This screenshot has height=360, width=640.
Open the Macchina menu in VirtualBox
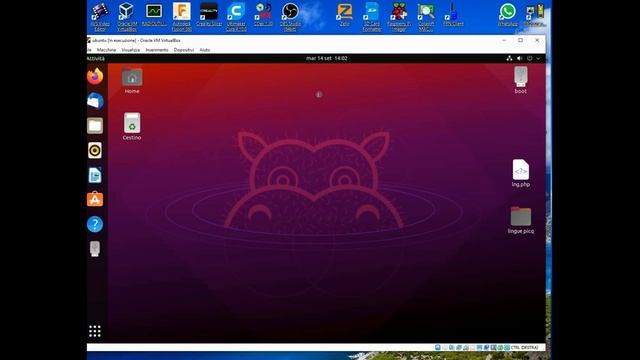tap(107, 50)
